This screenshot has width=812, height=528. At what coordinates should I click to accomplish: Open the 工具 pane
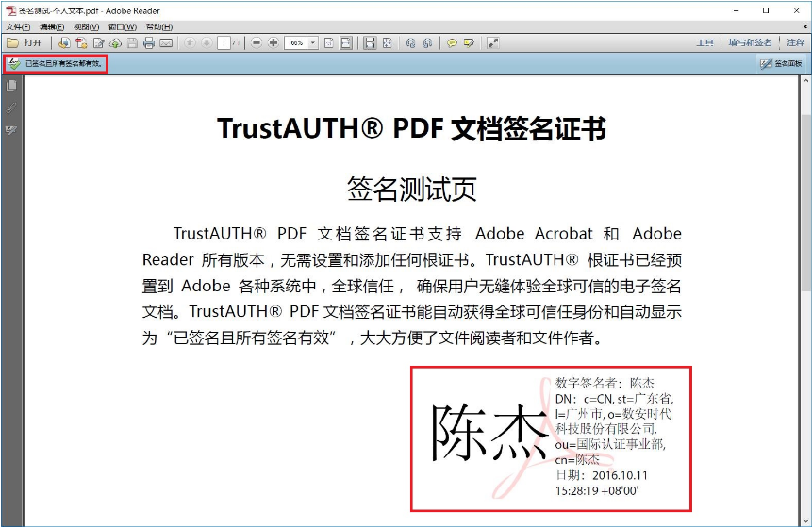704,43
